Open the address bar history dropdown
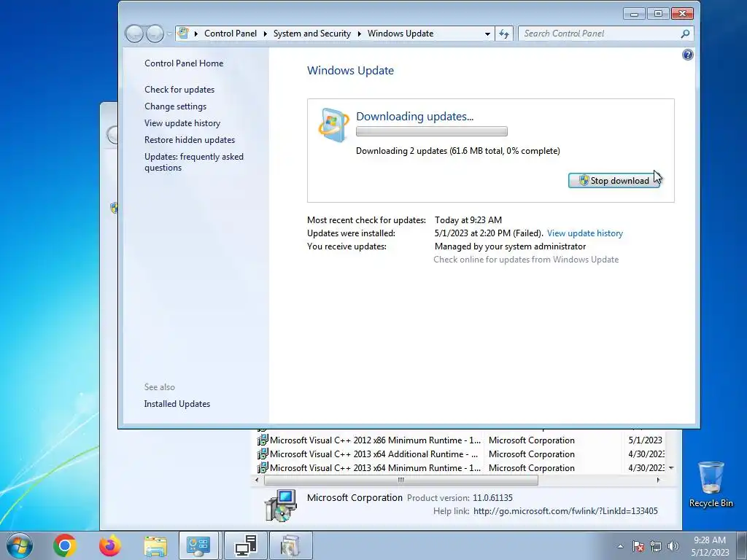Image resolution: width=747 pixels, height=560 pixels. coord(487,34)
